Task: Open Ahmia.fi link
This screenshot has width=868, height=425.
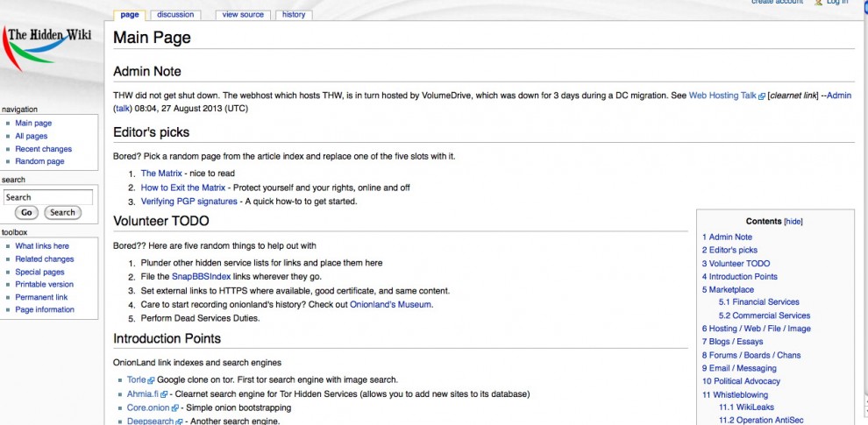Action: click(x=143, y=394)
